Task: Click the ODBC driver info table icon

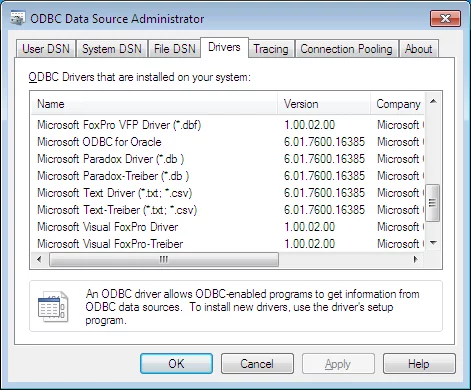Action: point(53,307)
